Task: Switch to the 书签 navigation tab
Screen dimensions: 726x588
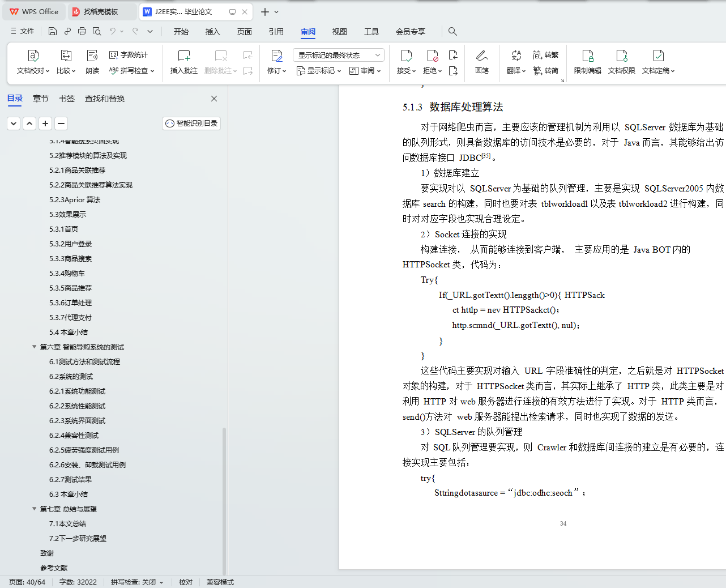Action: [67, 99]
